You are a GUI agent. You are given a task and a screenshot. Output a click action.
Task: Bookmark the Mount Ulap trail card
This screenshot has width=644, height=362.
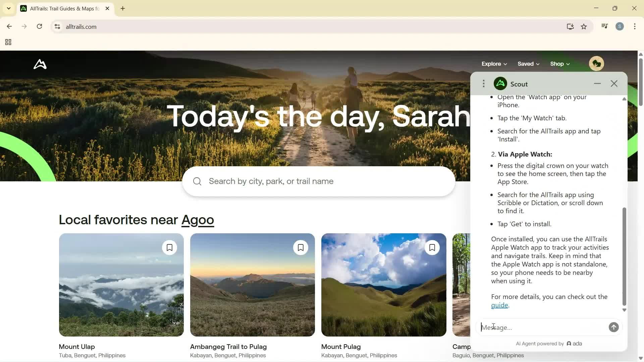[169, 247]
